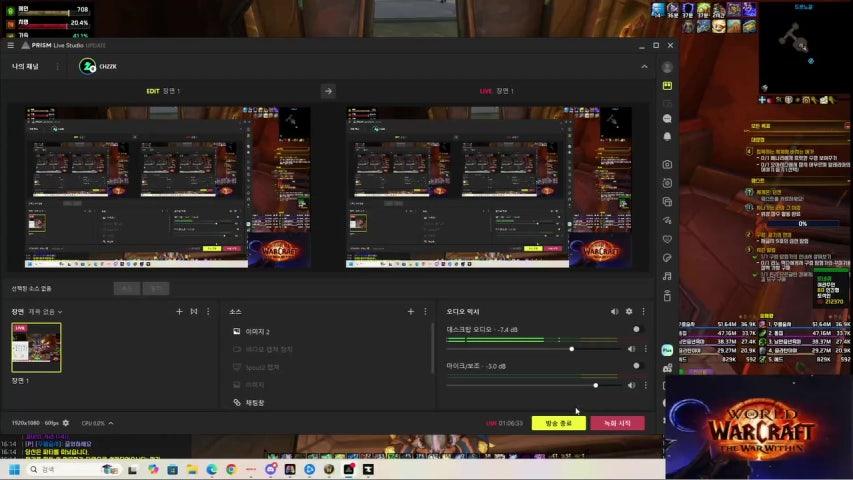Open Scenes panel three-dot menu
The width and height of the screenshot is (853, 480).
pyautogui.click(x=208, y=311)
